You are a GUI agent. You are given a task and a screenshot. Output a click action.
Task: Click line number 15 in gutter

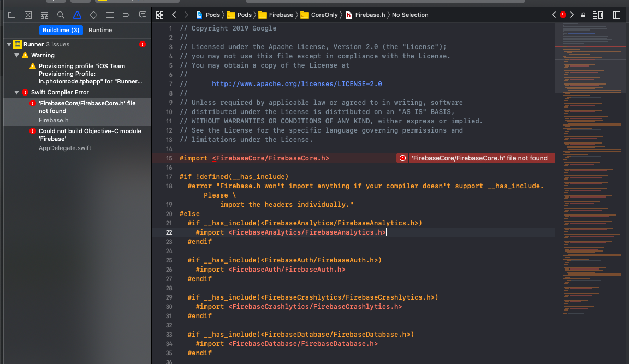pos(169,158)
